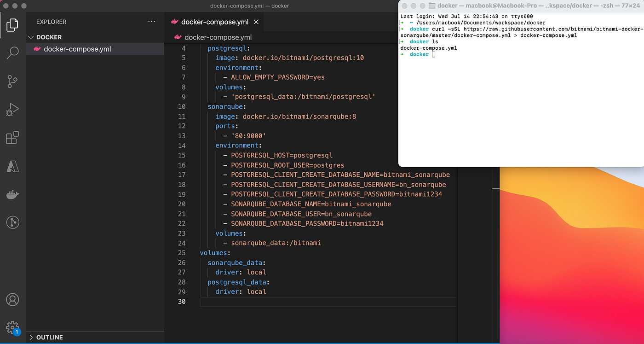644x344 pixels.
Task: Open the Docker view in the activity bar
Action: [x=12, y=194]
